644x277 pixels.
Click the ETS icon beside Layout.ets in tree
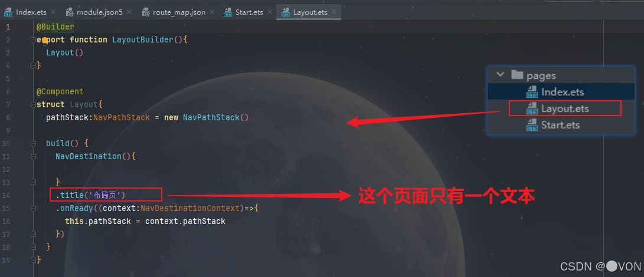tap(532, 109)
